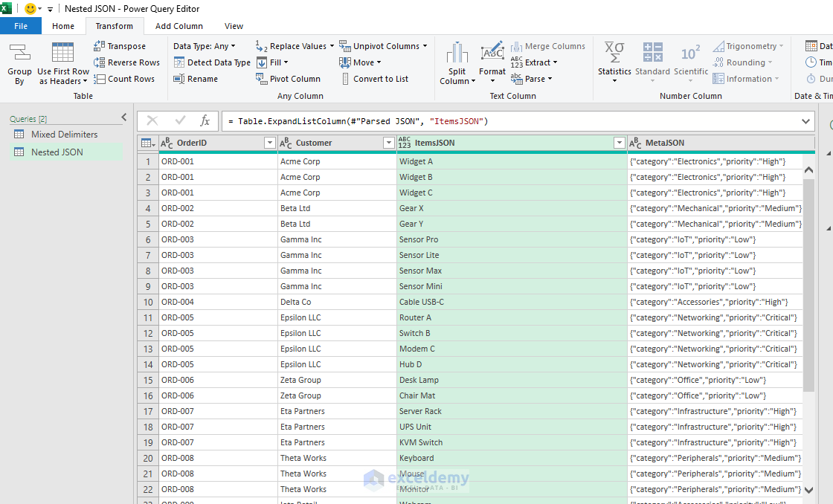This screenshot has height=504, width=833.
Task: Click the Fill icon
Action: click(x=261, y=62)
